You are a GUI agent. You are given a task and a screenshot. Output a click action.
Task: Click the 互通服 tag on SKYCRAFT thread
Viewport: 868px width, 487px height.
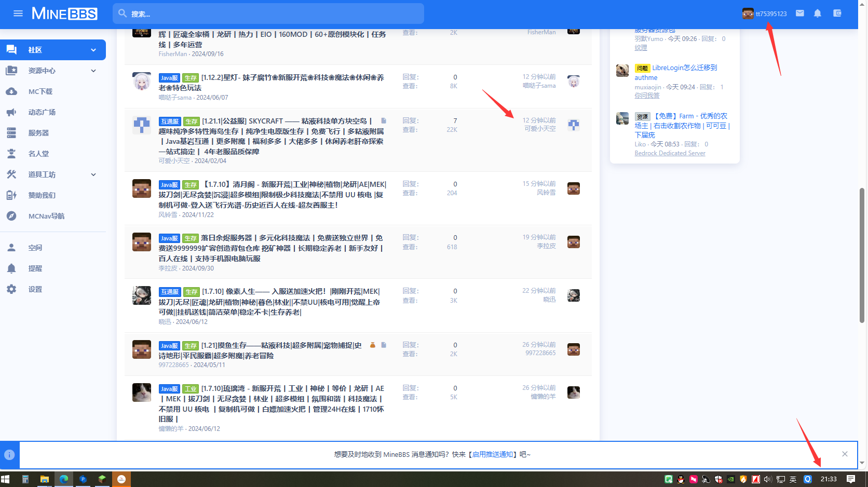point(170,121)
